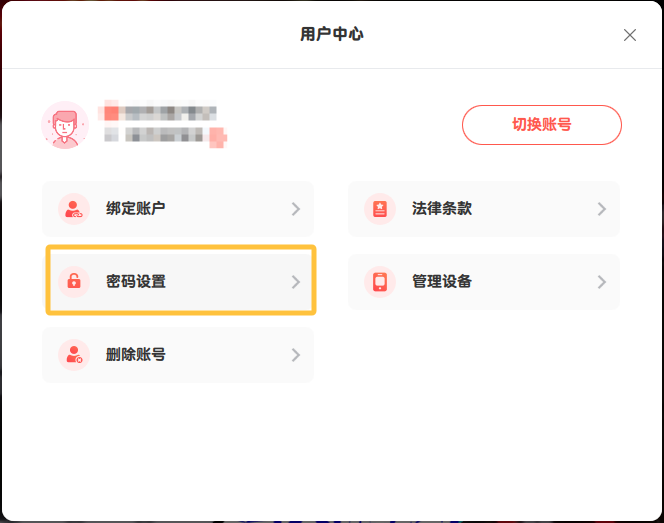This screenshot has width=664, height=523.
Task: Expand the 删除账号 chevron arrow
Action: tap(296, 355)
